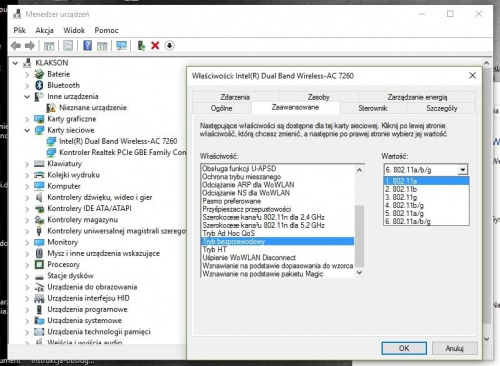Screen dimensions: 500x366
Task: Open the Wartość dropdown arrow
Action: coord(463,170)
